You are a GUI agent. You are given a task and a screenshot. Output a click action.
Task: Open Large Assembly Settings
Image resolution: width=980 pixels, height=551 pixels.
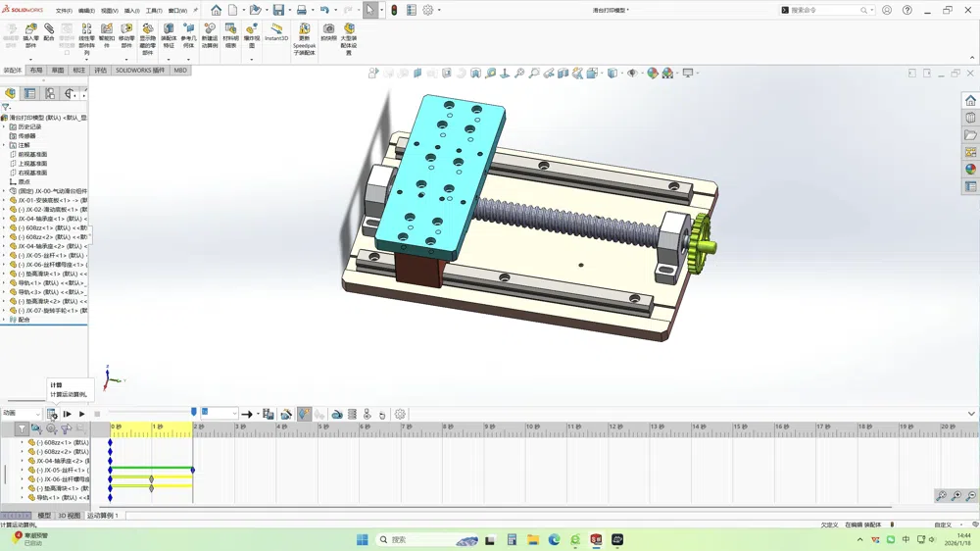pos(349,28)
